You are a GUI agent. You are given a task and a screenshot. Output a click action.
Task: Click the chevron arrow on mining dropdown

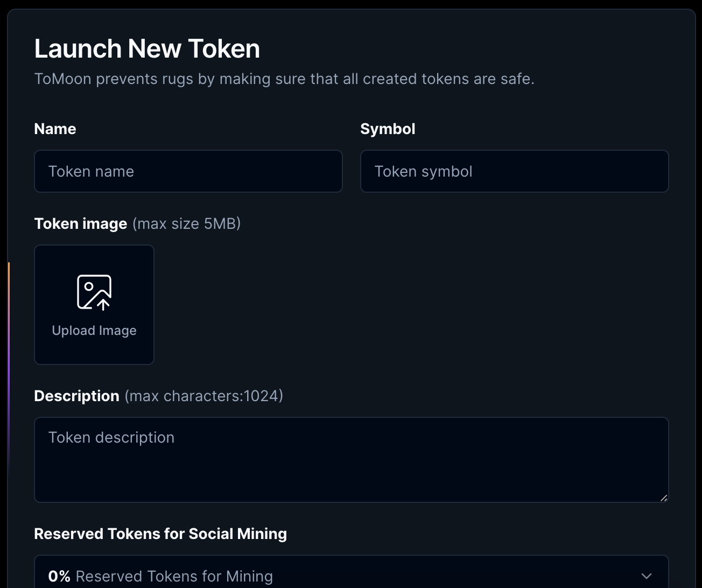point(647,576)
